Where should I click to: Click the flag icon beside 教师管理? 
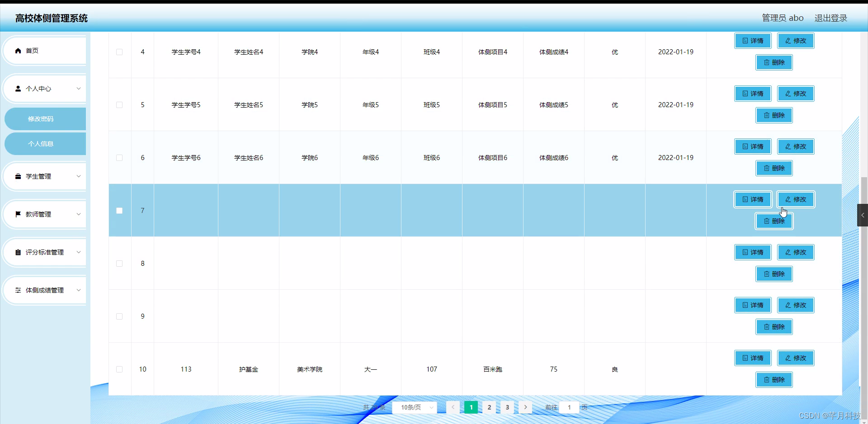pos(18,214)
